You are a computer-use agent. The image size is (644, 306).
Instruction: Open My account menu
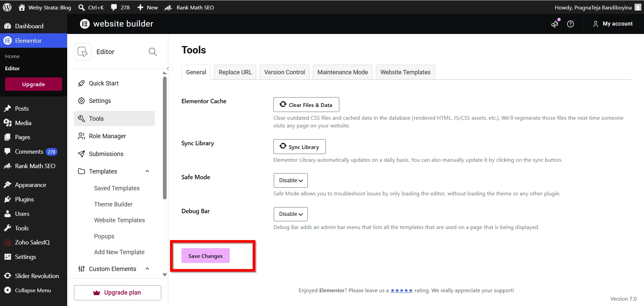(x=613, y=24)
